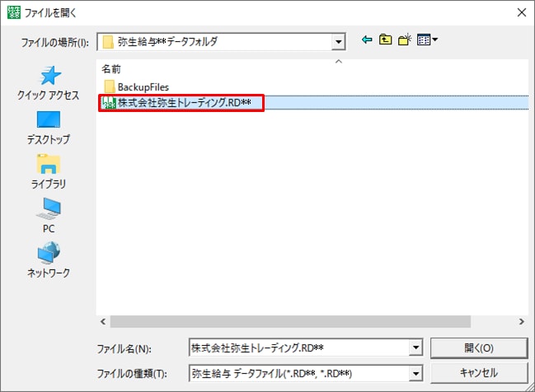Close the ファイルを開く dialog
This screenshot has width=535, height=392.
521,12
